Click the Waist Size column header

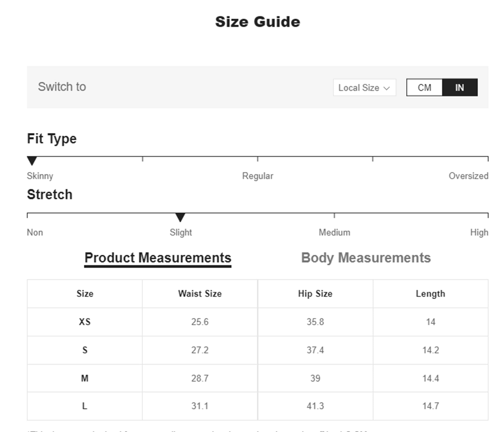coord(200,294)
